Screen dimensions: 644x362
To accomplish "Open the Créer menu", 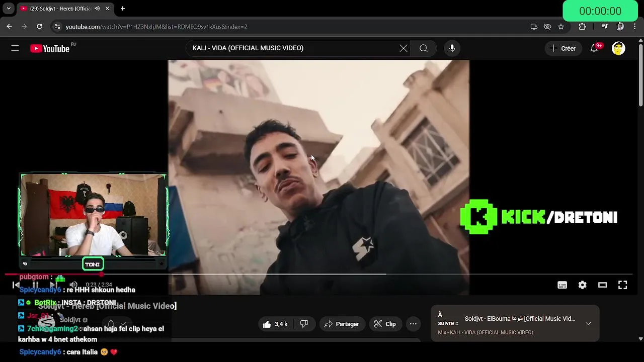I will [x=562, y=48].
